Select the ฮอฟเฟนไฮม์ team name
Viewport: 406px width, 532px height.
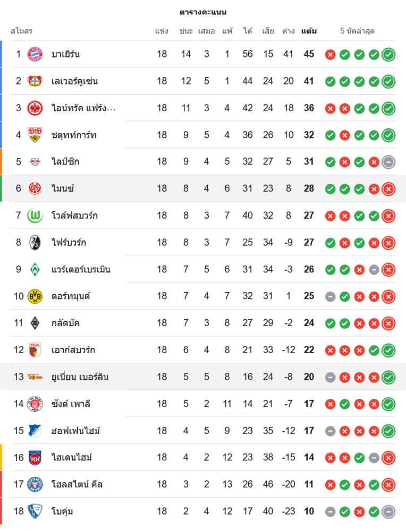click(77, 430)
